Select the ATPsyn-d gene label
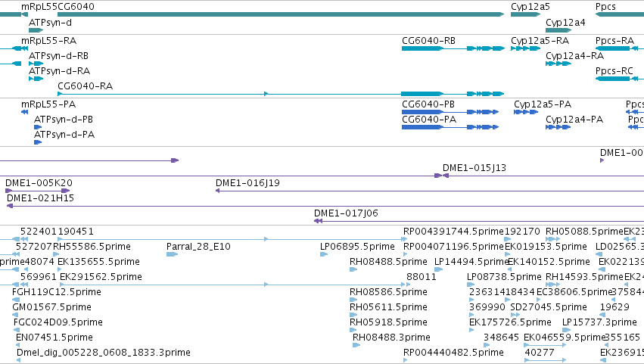This screenshot has height=364, width=644. point(50,23)
